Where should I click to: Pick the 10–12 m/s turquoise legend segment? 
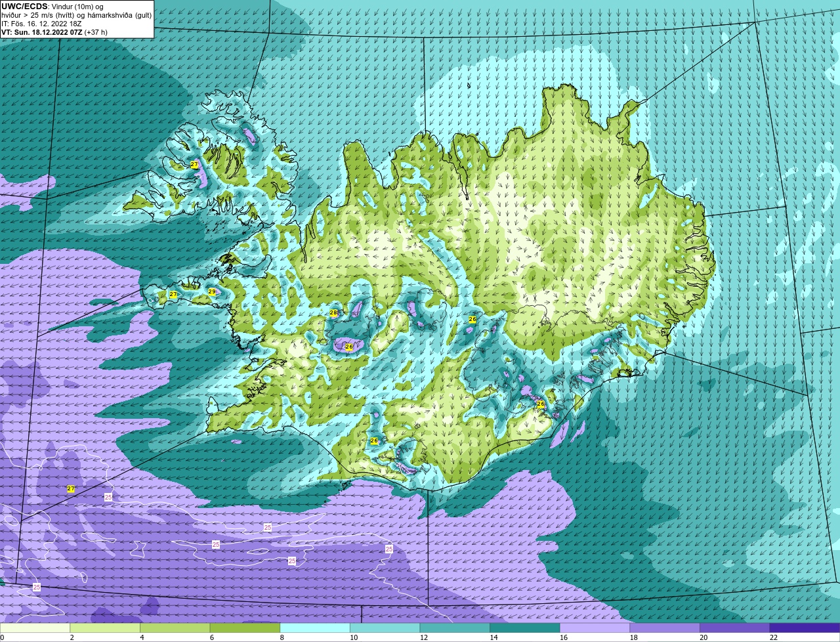(385, 628)
